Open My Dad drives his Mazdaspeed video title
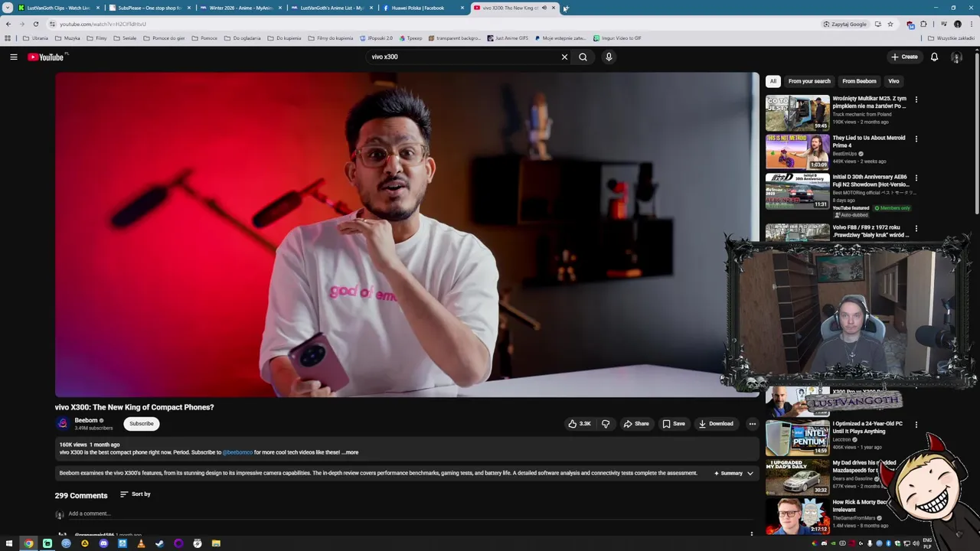 click(865, 467)
